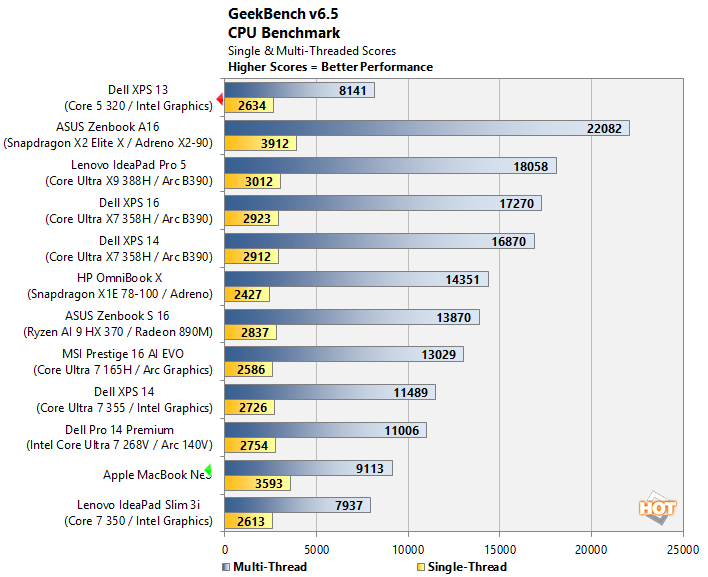Select "(Intel Core Ultra 7 268V / Arc 140V)"
The height and width of the screenshot is (577, 708).
click(x=119, y=445)
